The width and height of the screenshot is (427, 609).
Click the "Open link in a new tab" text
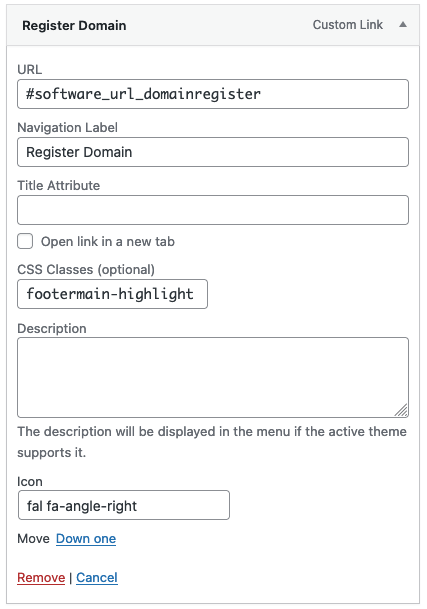pyautogui.click(x=108, y=242)
